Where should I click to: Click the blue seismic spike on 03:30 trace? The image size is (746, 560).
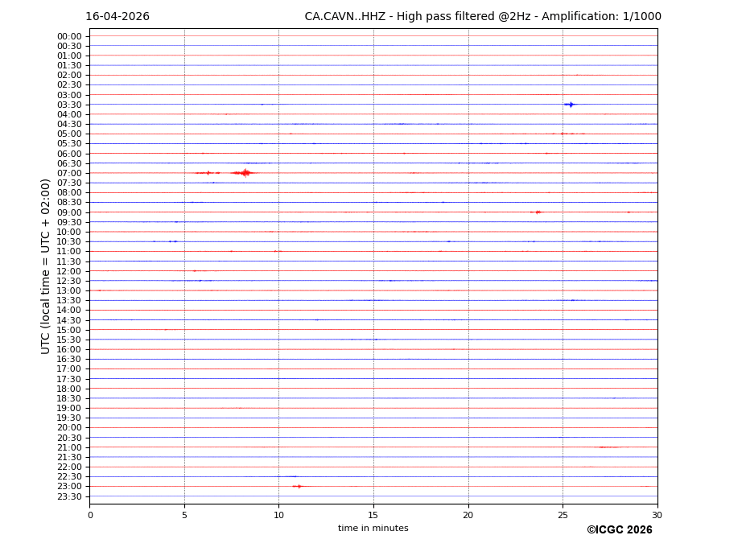(x=570, y=105)
